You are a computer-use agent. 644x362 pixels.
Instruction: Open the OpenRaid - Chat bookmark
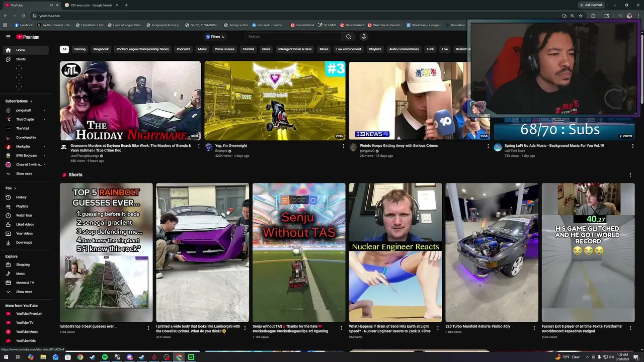[x=90, y=25]
